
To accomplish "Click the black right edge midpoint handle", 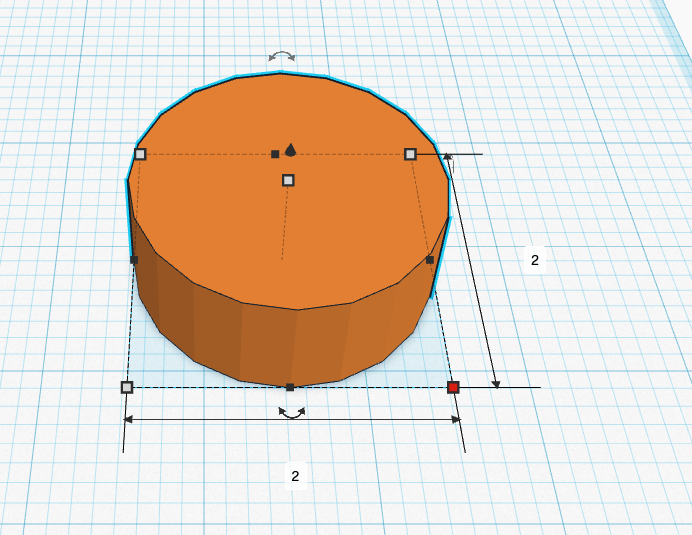I will [430, 260].
